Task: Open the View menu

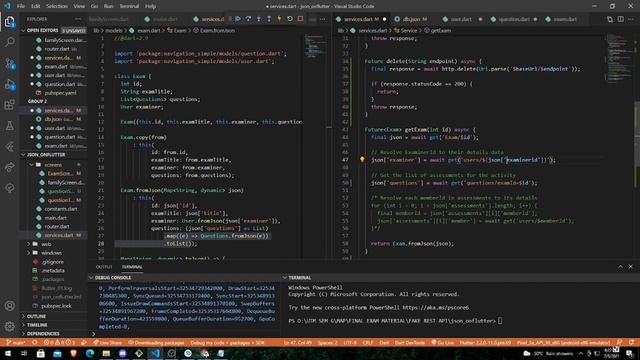Action: click(79, 6)
